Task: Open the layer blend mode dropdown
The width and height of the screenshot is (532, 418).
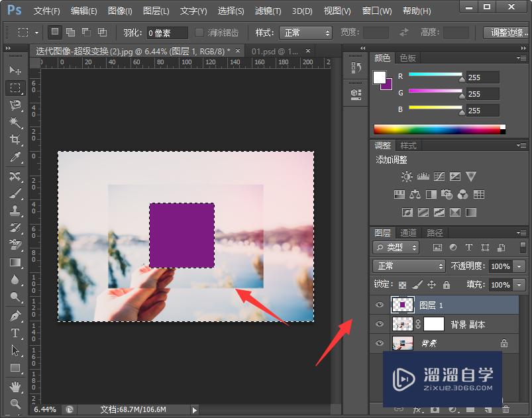Action: 409,266
